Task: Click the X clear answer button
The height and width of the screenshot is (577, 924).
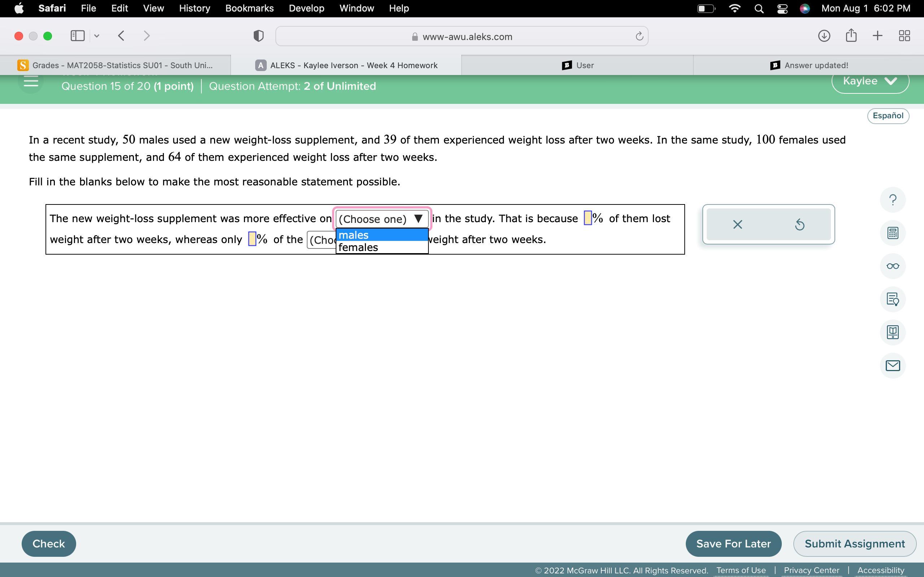Action: coord(737,224)
